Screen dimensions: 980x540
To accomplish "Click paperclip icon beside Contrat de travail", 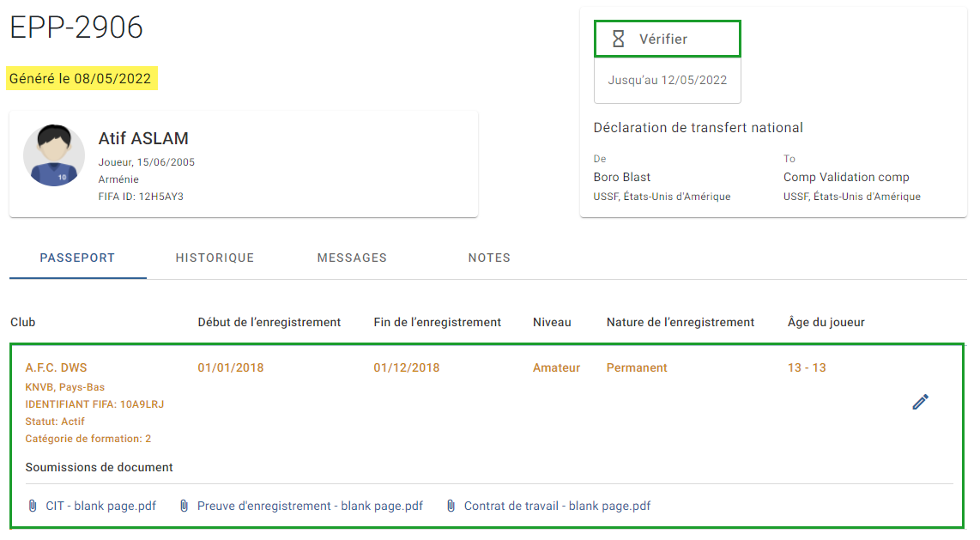I will [451, 506].
